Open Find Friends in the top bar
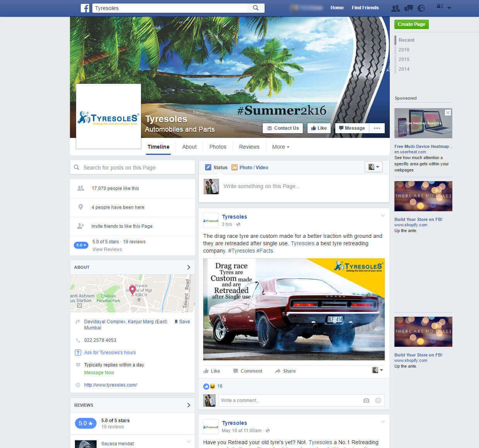Screen dimensions: 479x448 [365, 8]
